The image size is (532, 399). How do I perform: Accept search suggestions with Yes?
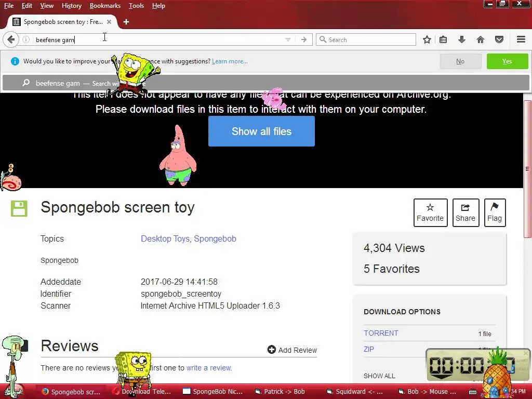click(507, 61)
